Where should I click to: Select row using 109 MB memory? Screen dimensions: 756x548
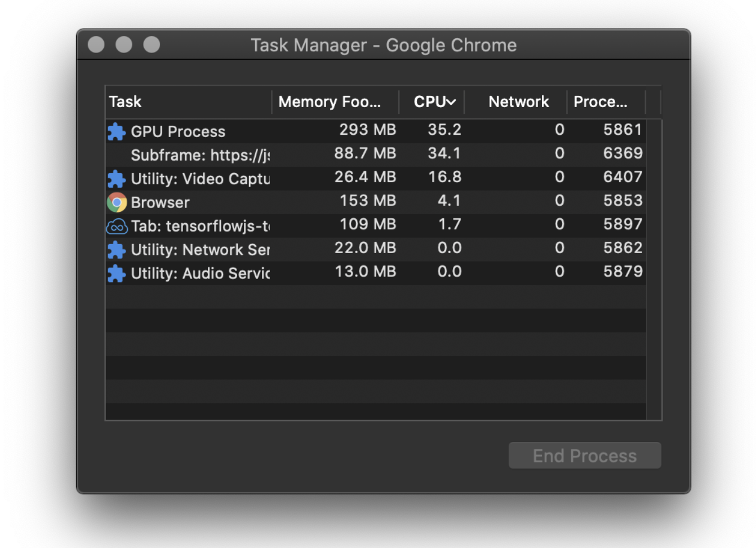click(x=367, y=224)
